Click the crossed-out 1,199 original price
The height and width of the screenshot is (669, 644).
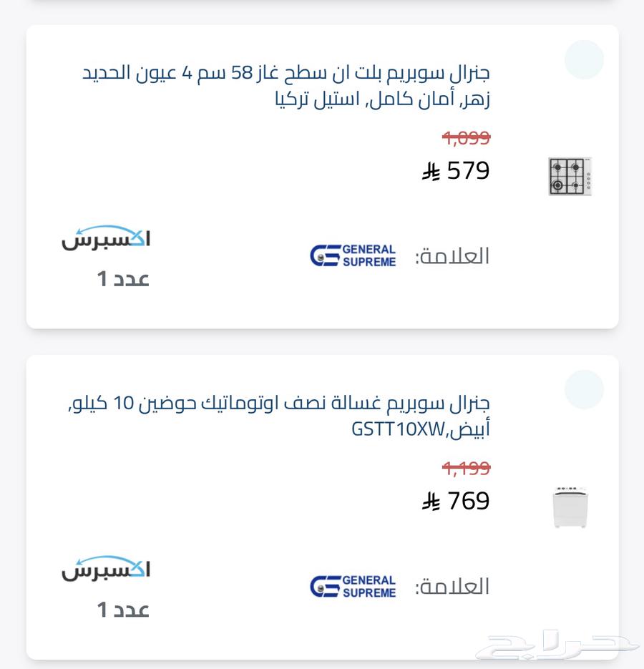coord(466,468)
